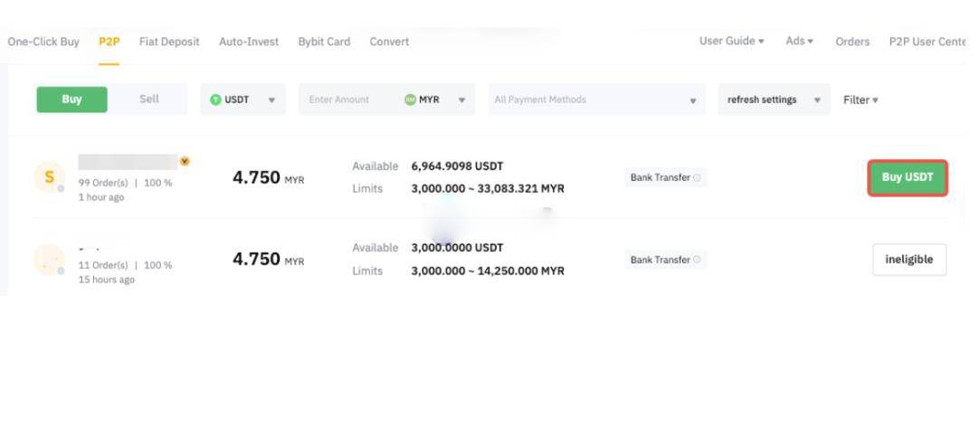980x441 pixels.
Task: Click the MYR currency icon
Action: [x=410, y=100]
